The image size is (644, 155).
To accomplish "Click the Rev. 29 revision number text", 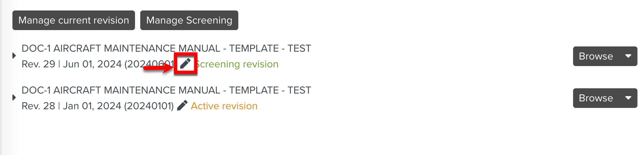I will coord(38,64).
